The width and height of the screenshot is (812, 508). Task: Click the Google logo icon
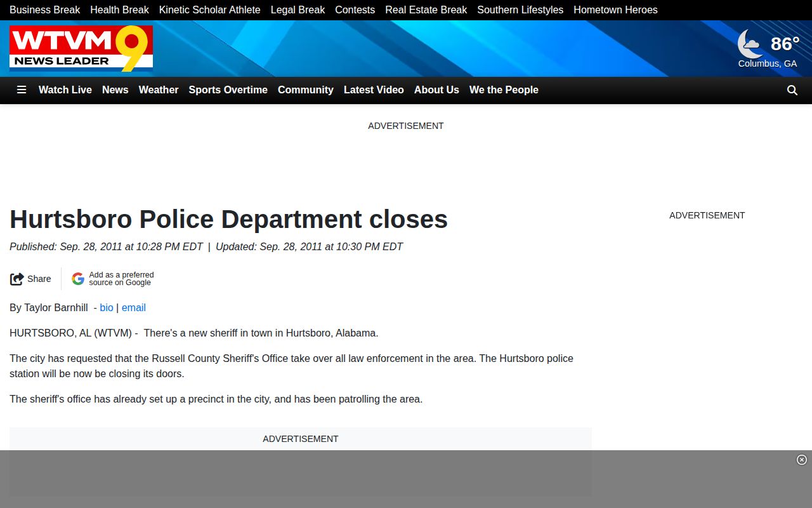pos(78,279)
